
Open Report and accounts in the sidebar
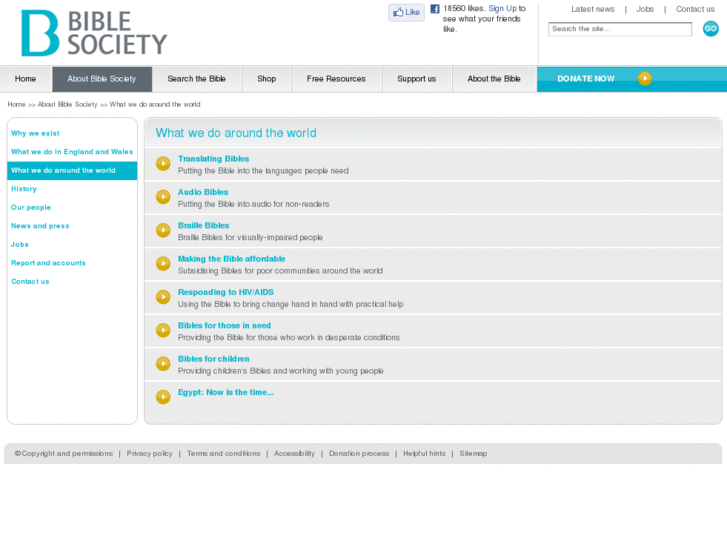(48, 263)
